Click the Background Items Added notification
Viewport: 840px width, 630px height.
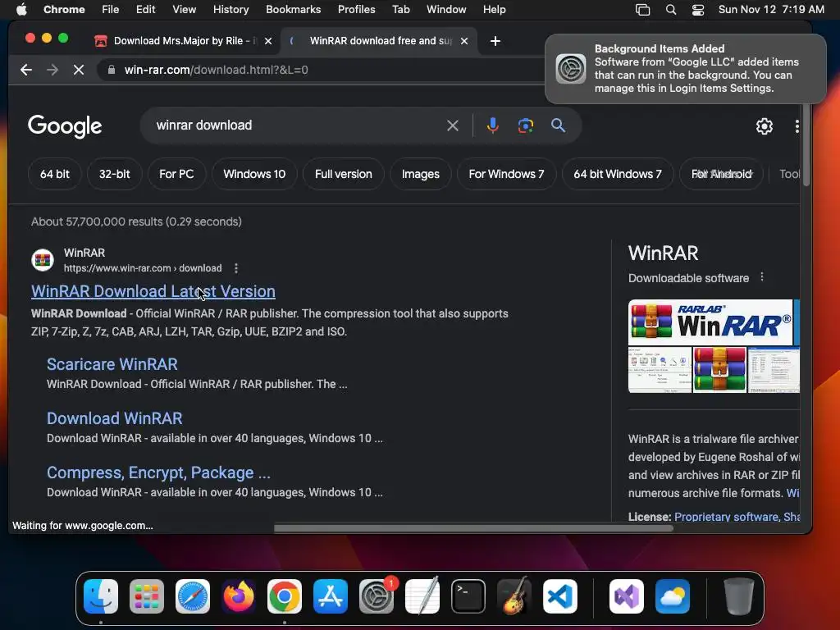(x=685, y=69)
